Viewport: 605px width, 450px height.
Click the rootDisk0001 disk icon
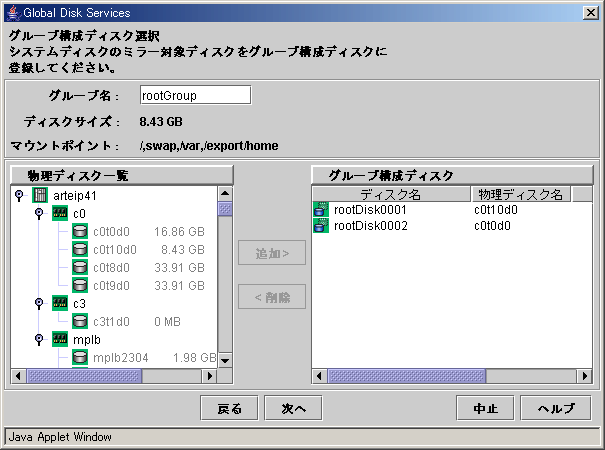[321, 210]
